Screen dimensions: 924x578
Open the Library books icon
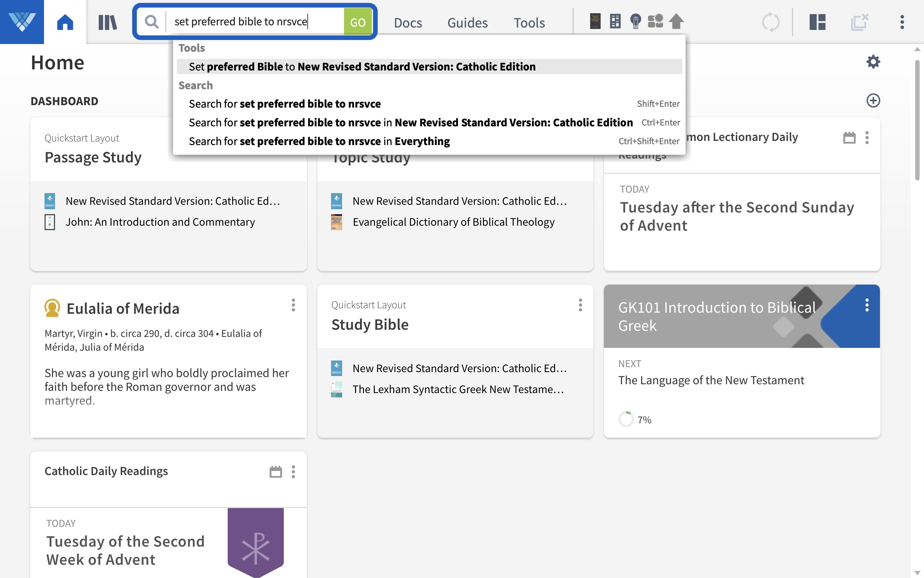pos(108,22)
